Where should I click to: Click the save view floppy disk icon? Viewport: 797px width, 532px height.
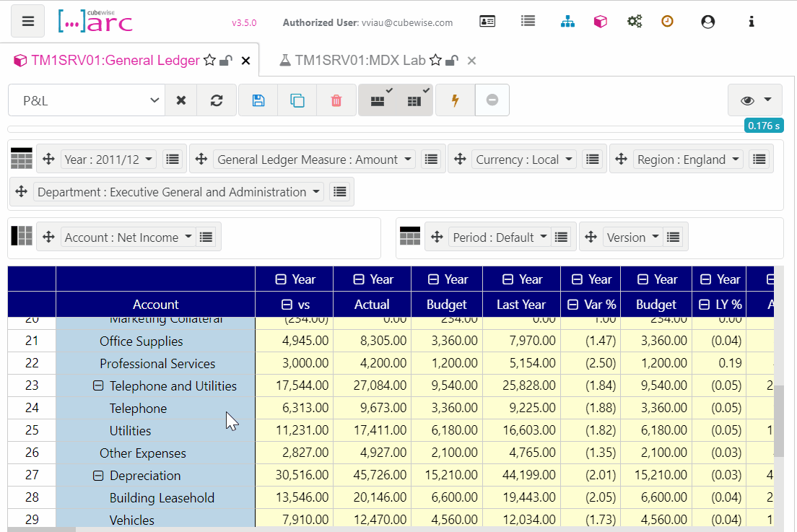[x=258, y=100]
